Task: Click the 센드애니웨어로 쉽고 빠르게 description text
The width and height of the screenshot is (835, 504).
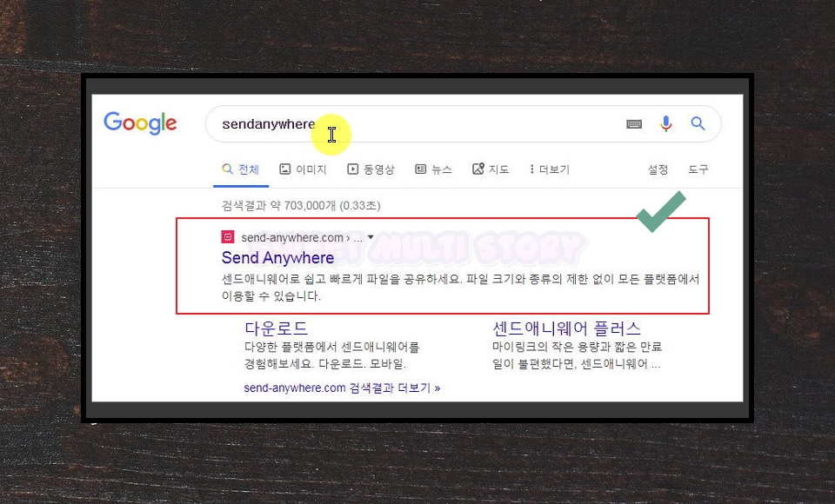Action: coord(460,288)
